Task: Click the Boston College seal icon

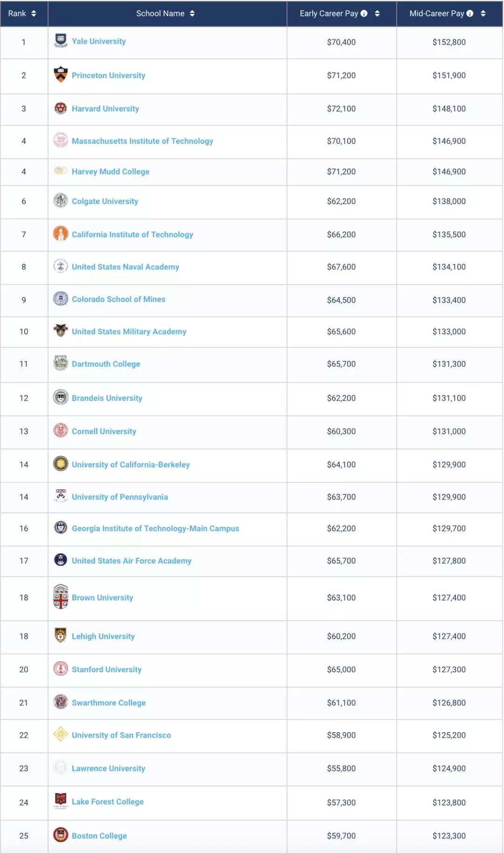Action: pos(61,835)
